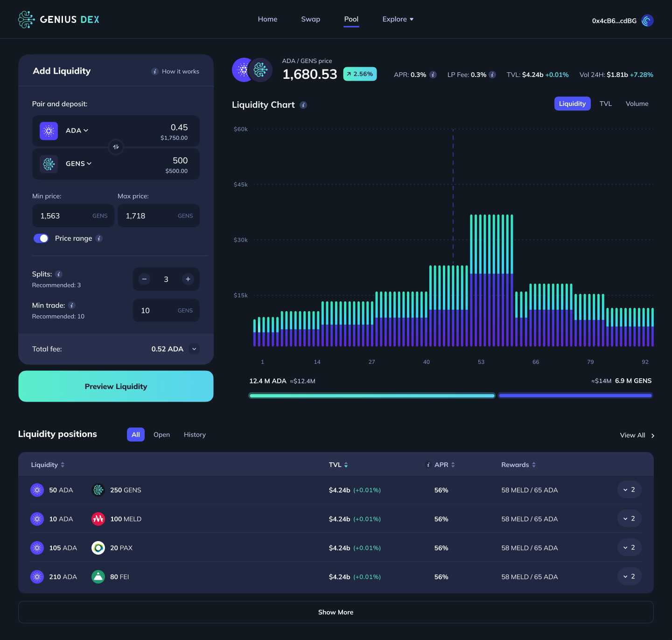The height and width of the screenshot is (640, 672).
Task: Open the 'How it works' info icon
Action: pos(154,71)
